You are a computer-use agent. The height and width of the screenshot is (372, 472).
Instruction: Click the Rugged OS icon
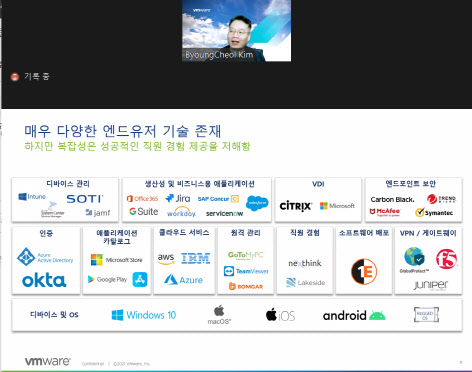tap(426, 315)
